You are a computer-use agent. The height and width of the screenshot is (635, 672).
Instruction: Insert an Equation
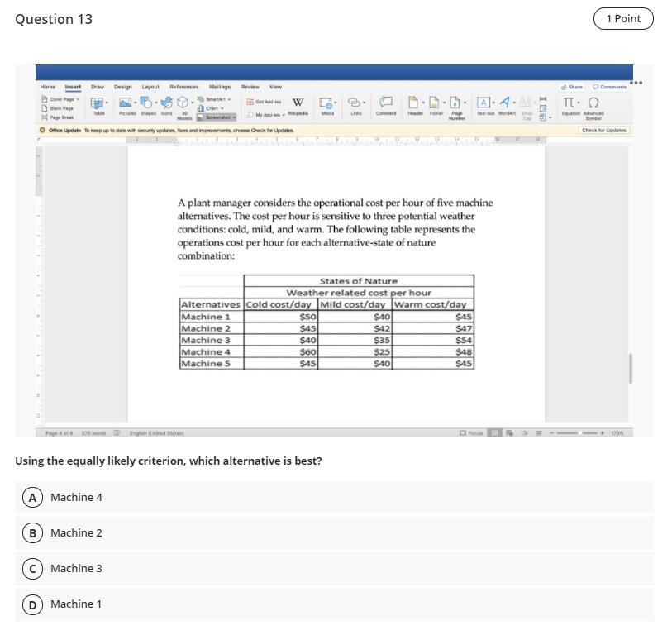[568, 103]
